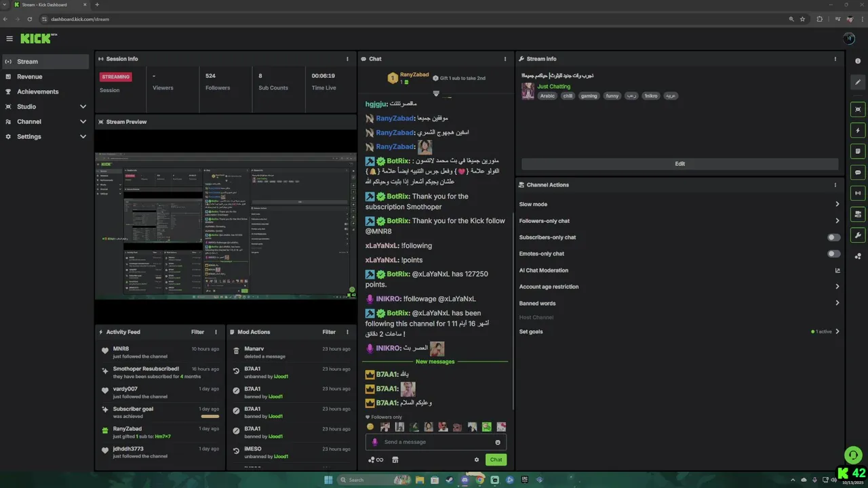Open Chat panel three-dot menu
Screen dimensions: 868x488
(505, 59)
